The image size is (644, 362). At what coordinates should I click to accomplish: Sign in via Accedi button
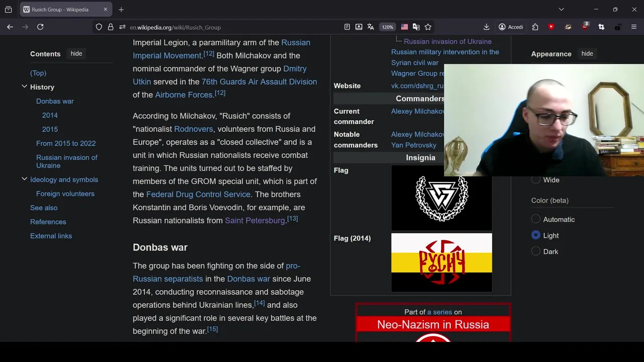[x=511, y=27]
